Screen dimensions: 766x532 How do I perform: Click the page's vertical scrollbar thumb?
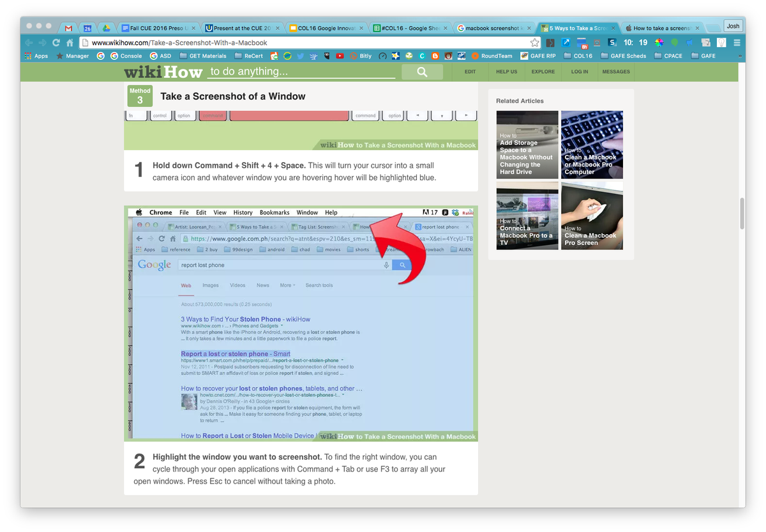coord(742,214)
